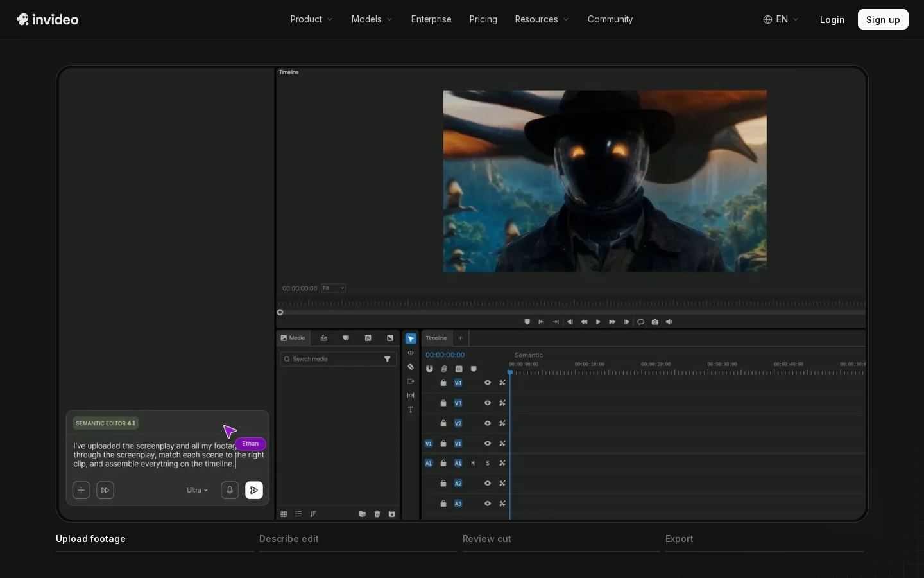Screen dimensions: 924x578
Task: Click the new folder icon in media panel
Action: [x=363, y=514]
